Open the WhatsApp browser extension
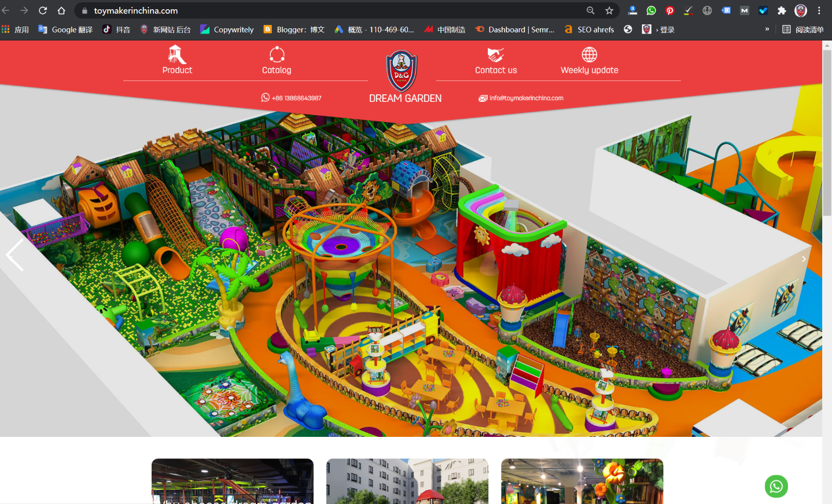 (x=651, y=10)
